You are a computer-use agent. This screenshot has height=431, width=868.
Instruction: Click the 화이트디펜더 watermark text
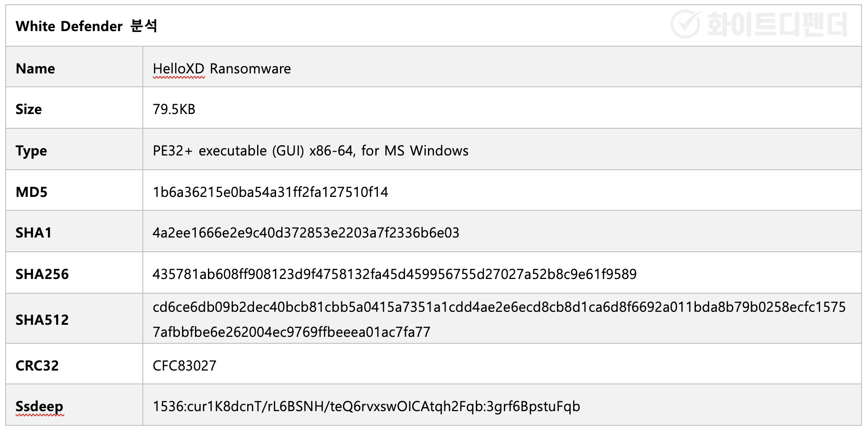click(x=777, y=25)
